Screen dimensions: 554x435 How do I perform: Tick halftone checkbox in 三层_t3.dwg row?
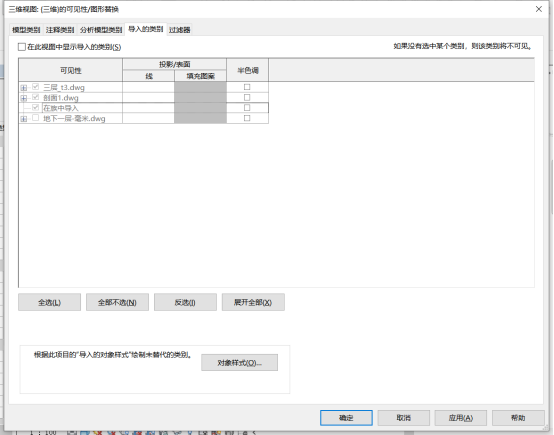tap(247, 87)
